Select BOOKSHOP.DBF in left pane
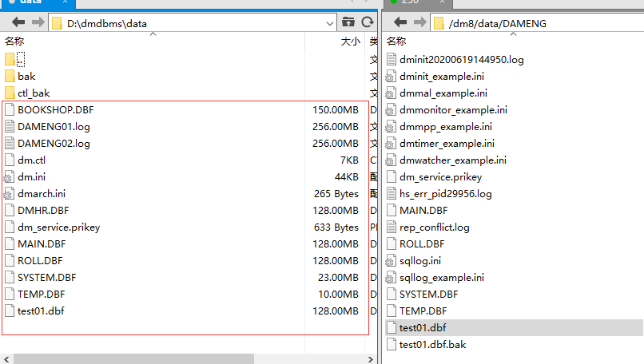The height and width of the screenshot is (364, 644). click(55, 110)
